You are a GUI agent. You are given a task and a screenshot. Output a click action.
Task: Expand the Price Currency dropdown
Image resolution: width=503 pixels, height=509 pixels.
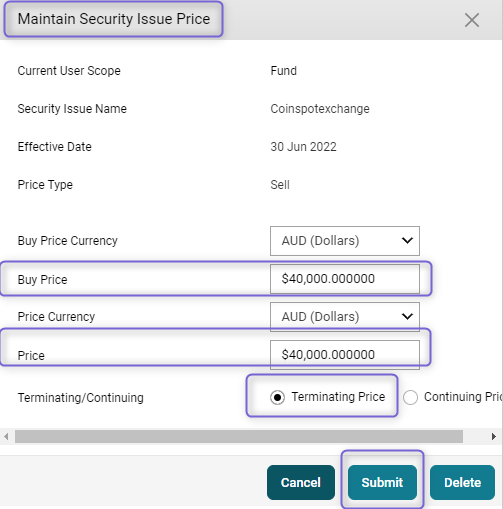pyautogui.click(x=345, y=317)
